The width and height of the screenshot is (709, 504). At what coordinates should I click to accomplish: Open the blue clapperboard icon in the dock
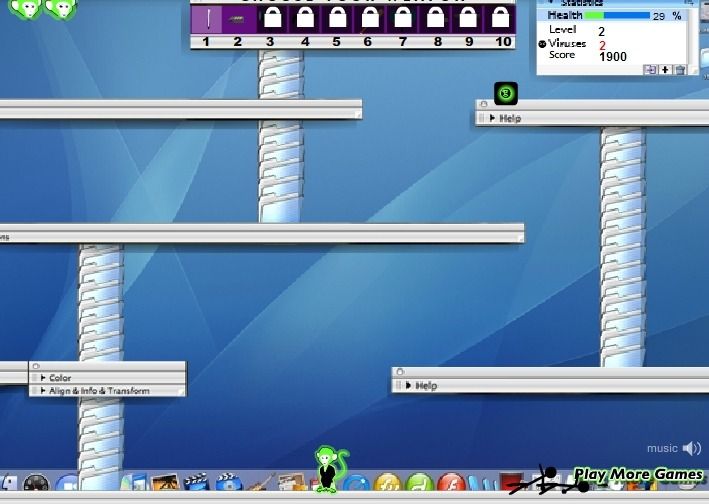coord(229,482)
